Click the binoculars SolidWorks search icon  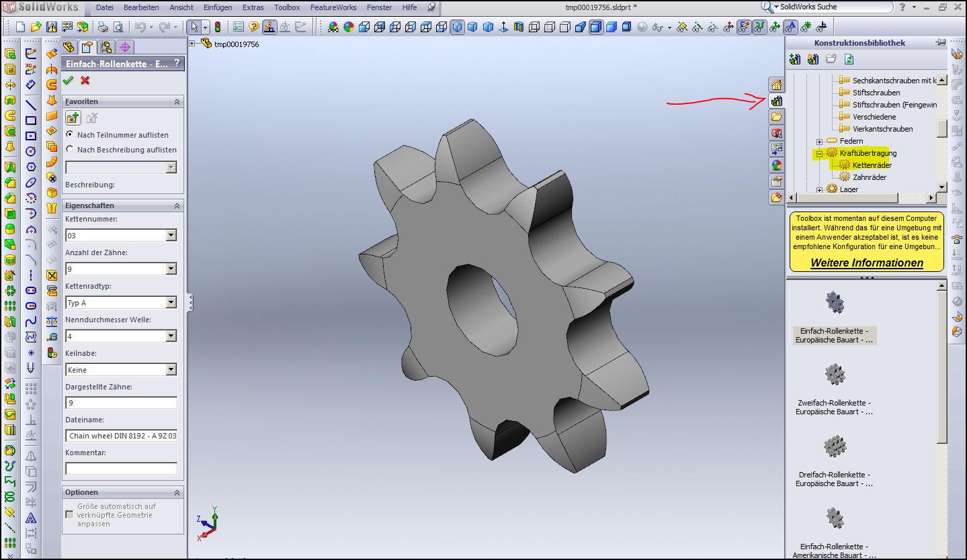[767, 7]
